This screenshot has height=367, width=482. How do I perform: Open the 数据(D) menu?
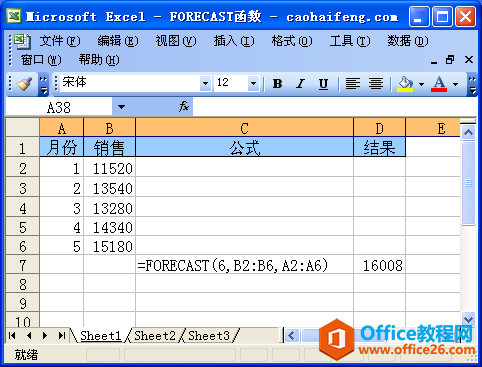click(407, 41)
